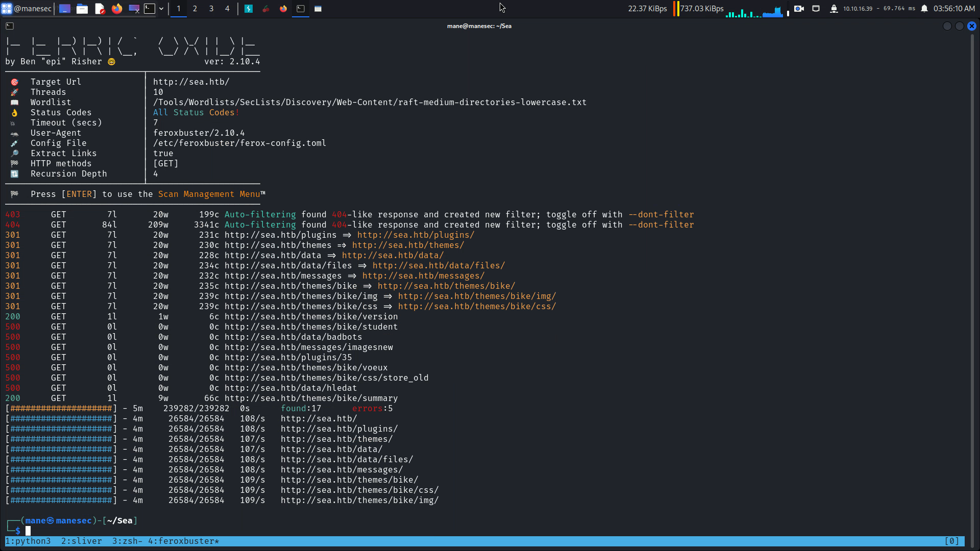The height and width of the screenshot is (551, 980).
Task: Click the Scan Management Menu text
Action: pos(209,194)
